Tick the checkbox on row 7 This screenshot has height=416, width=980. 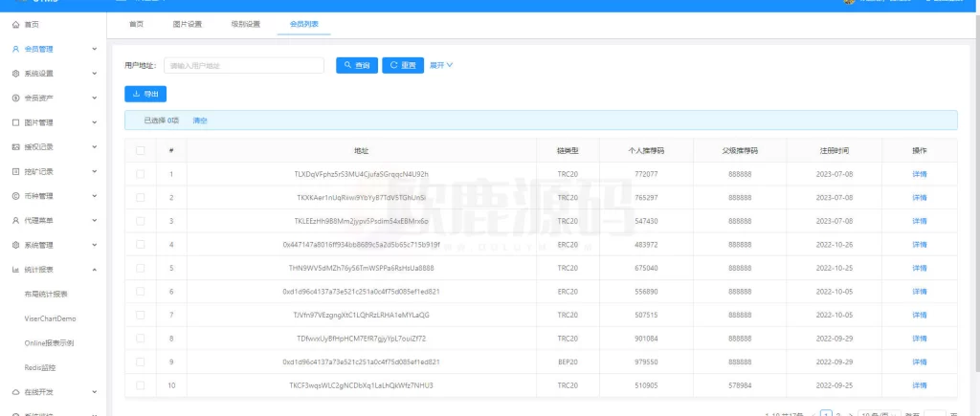(140, 315)
